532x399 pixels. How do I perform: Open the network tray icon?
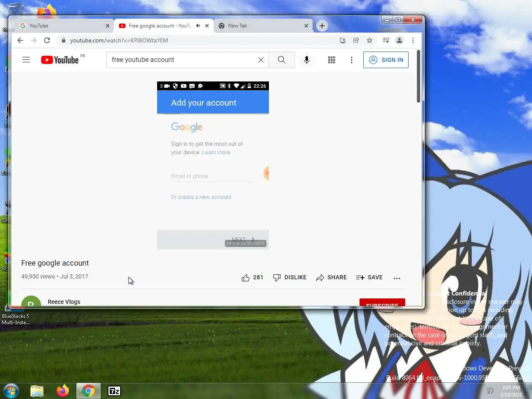[490, 391]
